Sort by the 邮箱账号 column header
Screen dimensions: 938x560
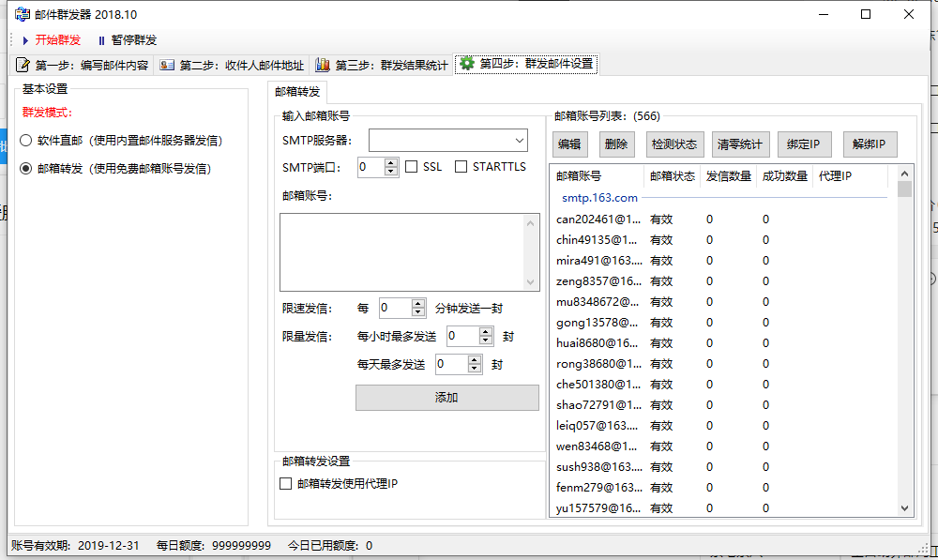coord(597,176)
